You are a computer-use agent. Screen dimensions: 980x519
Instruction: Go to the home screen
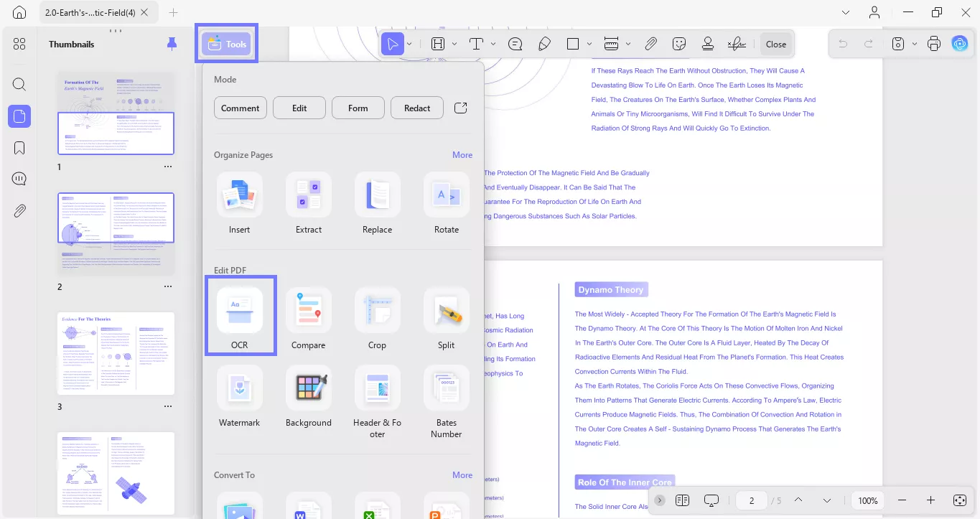(19, 12)
